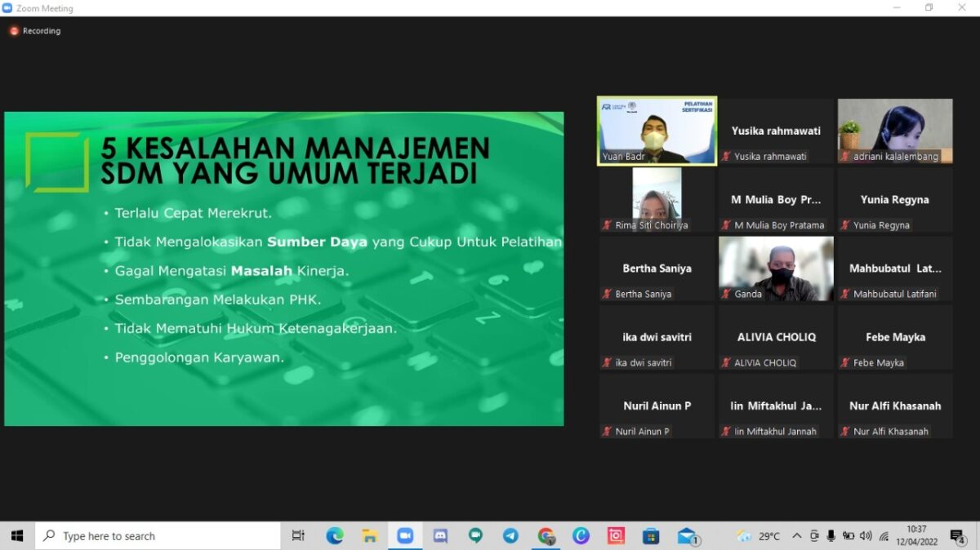Click the taskbar search box
Viewport: 980px width, 550px height.
158,536
